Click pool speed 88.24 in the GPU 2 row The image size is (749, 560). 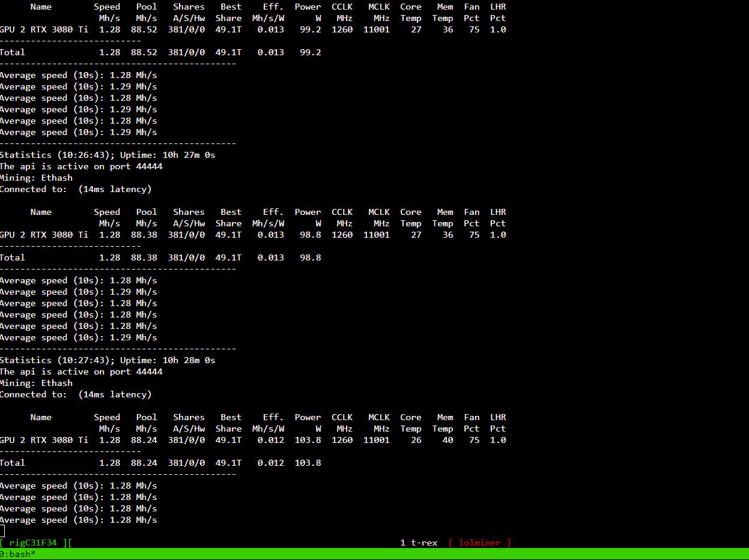point(144,440)
